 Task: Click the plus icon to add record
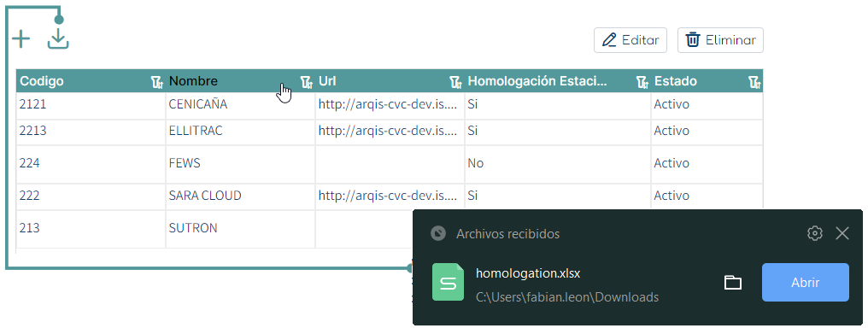21,39
